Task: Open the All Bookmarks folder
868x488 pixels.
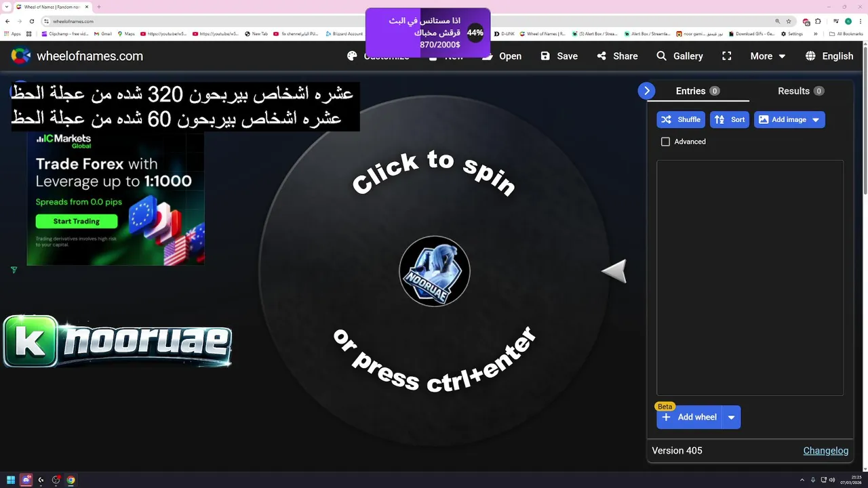Action: (846, 33)
